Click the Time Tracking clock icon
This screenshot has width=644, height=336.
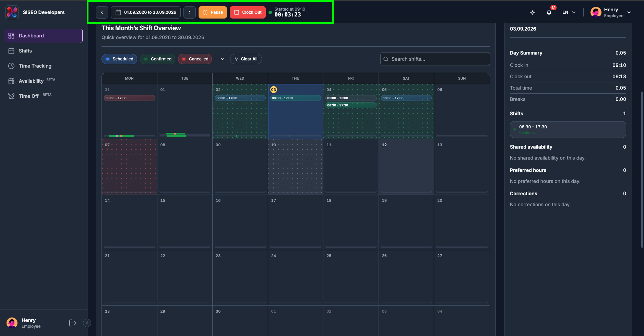(x=11, y=66)
